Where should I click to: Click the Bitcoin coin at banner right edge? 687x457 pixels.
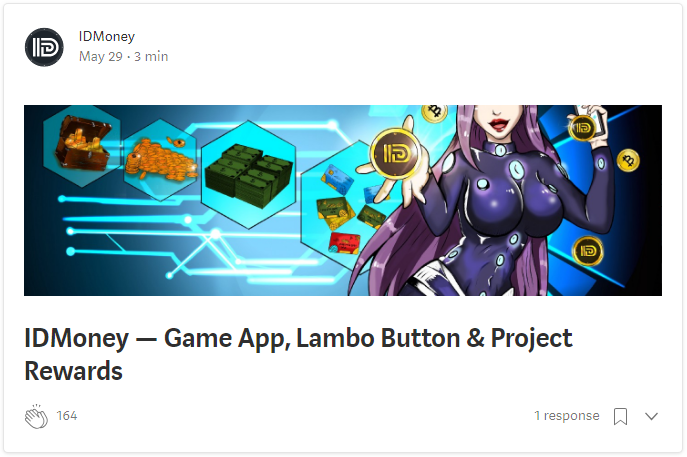click(628, 160)
